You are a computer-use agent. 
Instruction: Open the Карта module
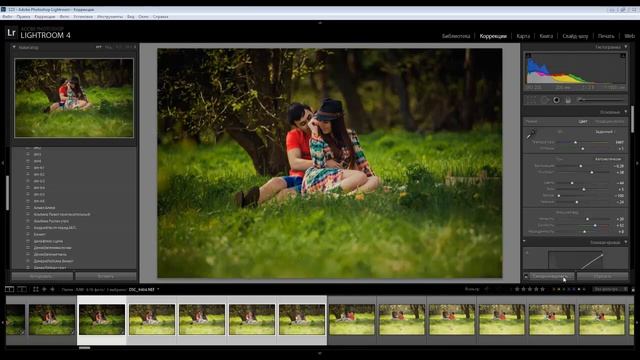pos(523,36)
